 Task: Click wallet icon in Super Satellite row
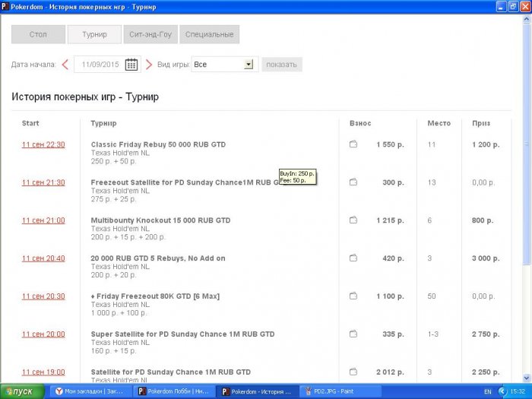tap(353, 334)
